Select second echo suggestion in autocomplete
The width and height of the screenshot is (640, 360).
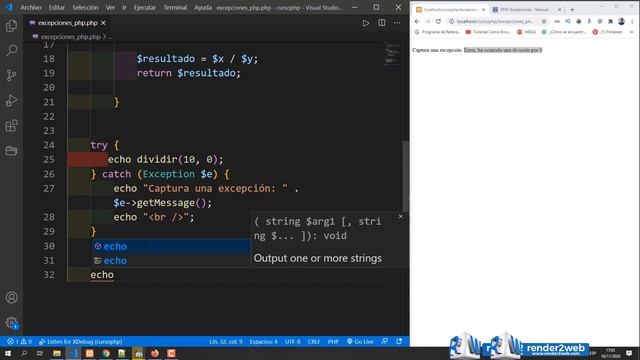point(171,260)
